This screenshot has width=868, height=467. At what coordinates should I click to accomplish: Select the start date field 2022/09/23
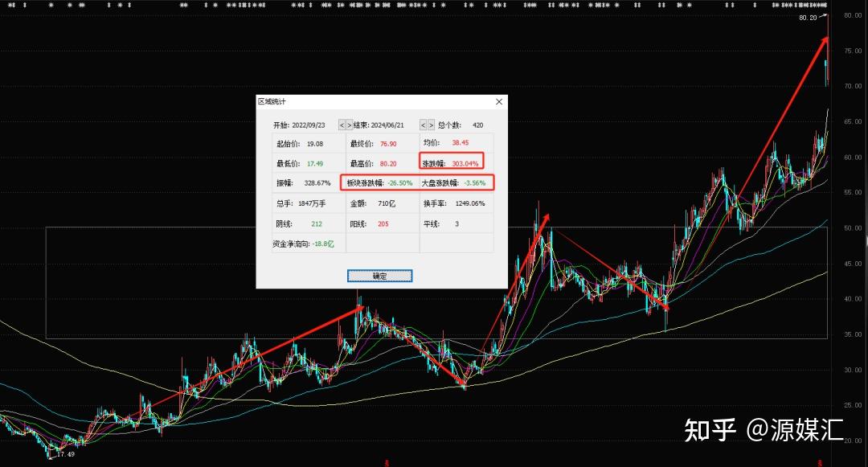(309, 125)
